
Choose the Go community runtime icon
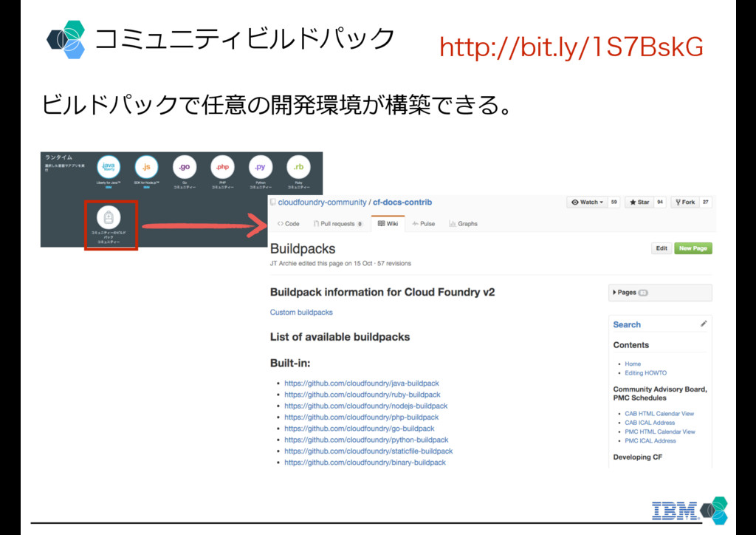184,167
